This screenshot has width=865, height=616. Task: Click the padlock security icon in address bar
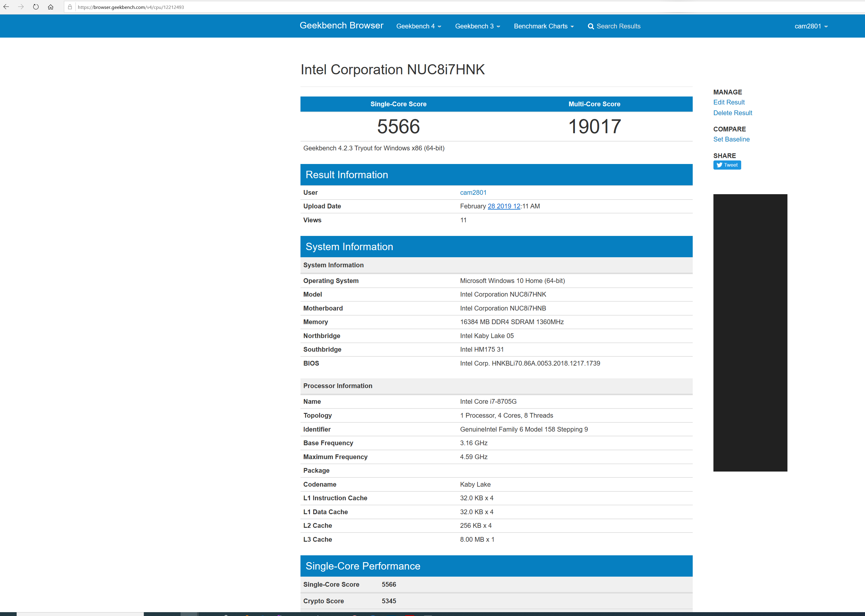[x=70, y=7]
